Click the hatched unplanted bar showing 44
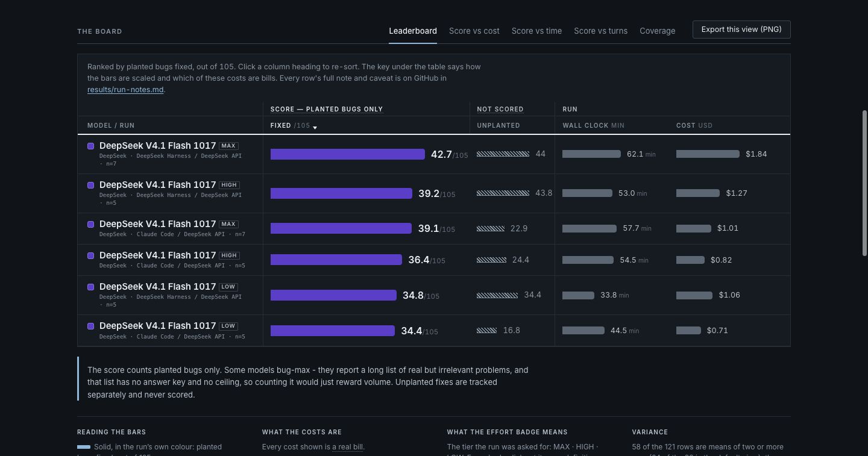Screen dimensions: 868x456 (x=503, y=154)
